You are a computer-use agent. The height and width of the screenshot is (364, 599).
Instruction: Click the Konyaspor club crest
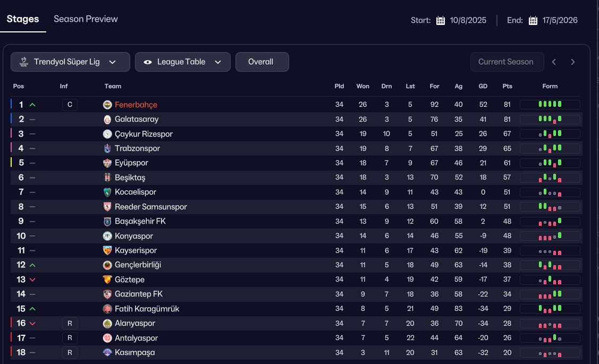tap(107, 236)
